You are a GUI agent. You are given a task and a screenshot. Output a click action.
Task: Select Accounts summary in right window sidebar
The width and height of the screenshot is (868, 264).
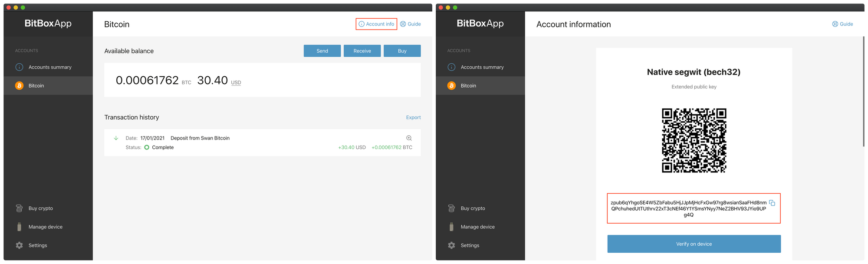pos(480,67)
